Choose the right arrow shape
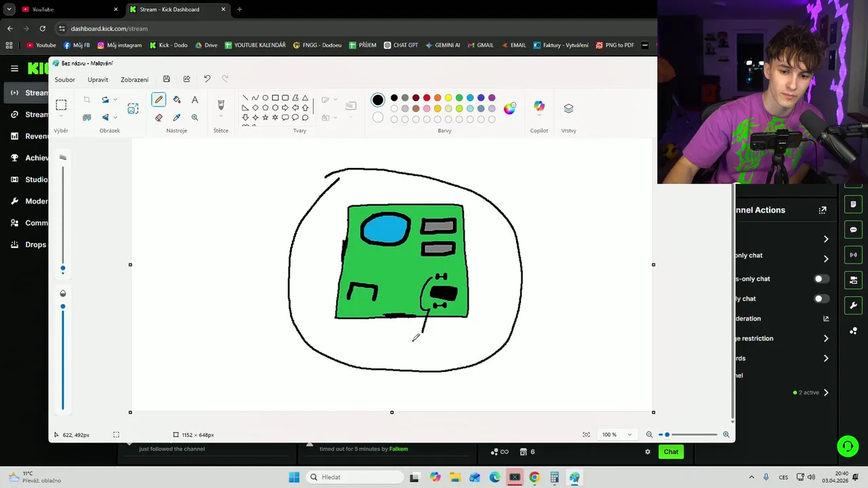Screen dimensions: 868x488 click(x=285, y=107)
